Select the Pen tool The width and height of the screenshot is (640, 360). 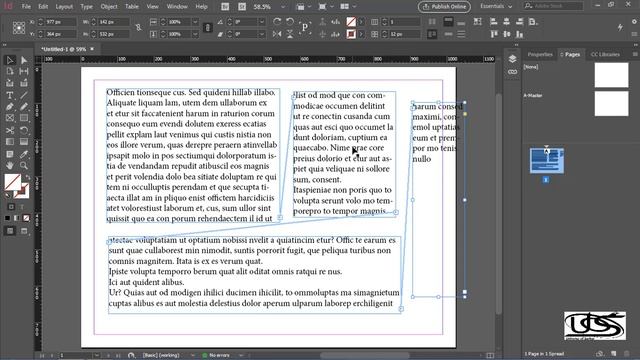[10, 107]
